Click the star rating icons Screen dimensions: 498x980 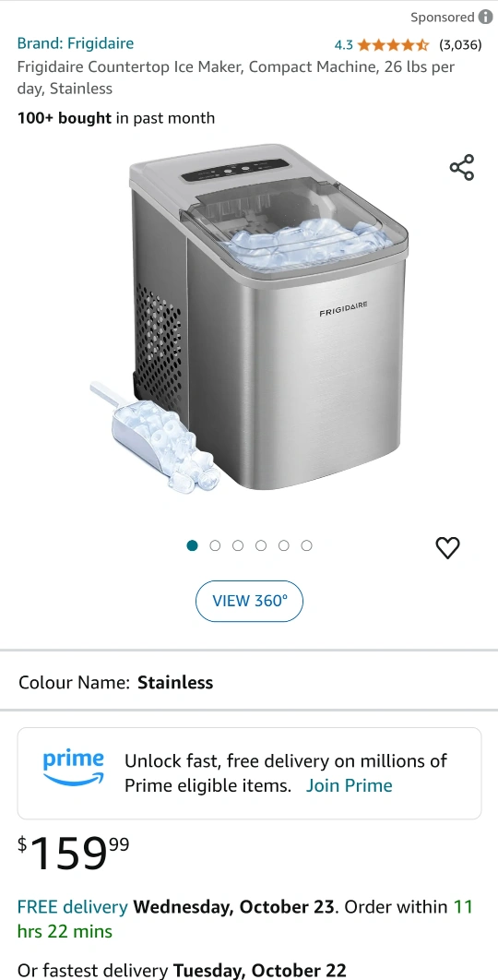coord(393,44)
